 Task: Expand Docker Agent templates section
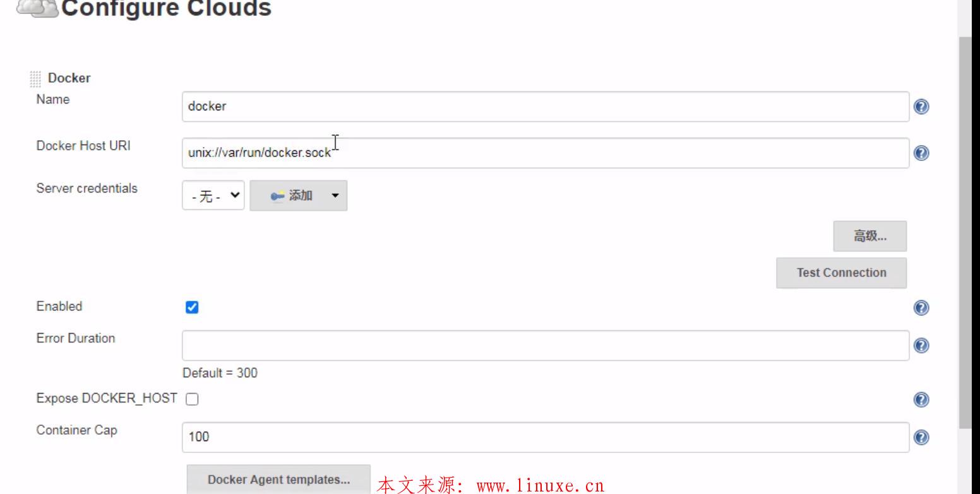click(279, 479)
